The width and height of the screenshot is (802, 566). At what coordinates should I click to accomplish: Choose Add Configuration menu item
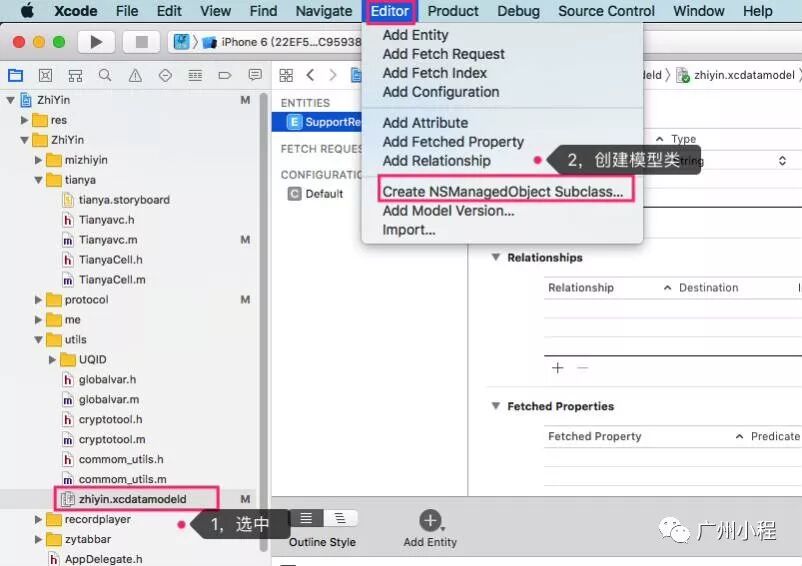441,92
